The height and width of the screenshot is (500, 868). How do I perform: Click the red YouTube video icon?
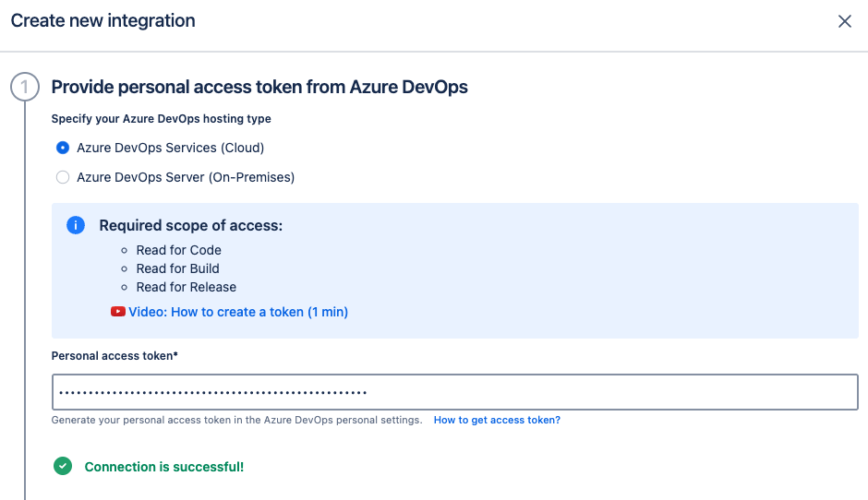118,312
